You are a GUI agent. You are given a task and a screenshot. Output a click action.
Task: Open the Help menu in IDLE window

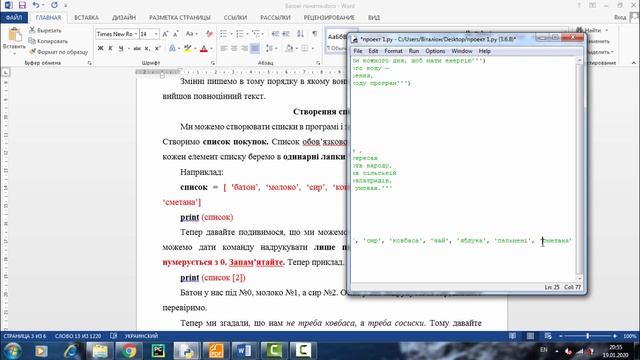click(x=484, y=51)
